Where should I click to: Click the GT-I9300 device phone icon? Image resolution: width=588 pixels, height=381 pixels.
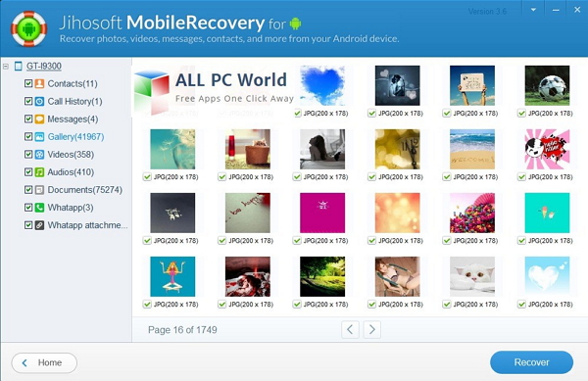tap(18, 67)
